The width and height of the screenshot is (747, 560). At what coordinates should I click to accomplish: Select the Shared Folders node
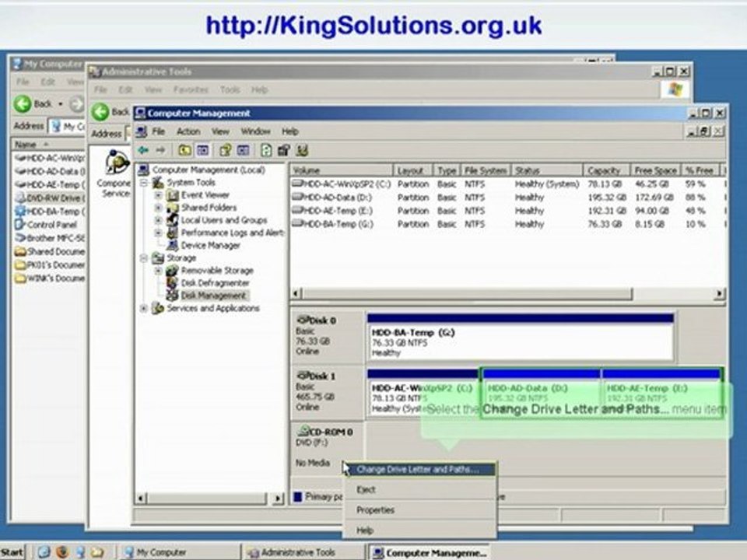[x=209, y=208]
